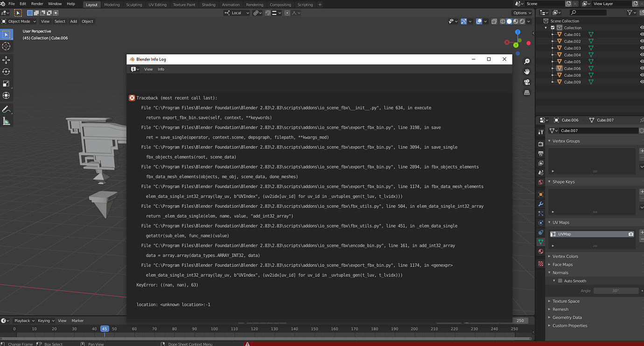Open the Render properties tab
The width and height of the screenshot is (644, 346).
click(x=541, y=144)
